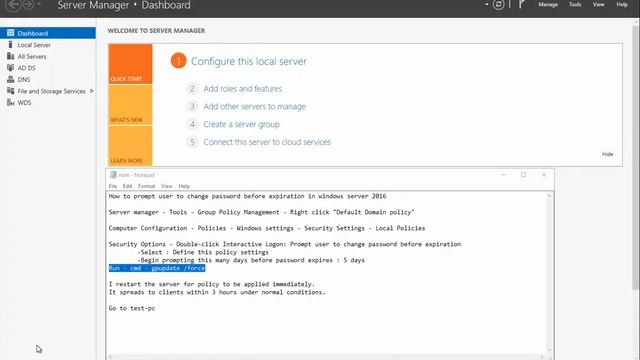Open the Server Manager Help menu
The height and width of the screenshot is (360, 640).
pyautogui.click(x=622, y=4)
